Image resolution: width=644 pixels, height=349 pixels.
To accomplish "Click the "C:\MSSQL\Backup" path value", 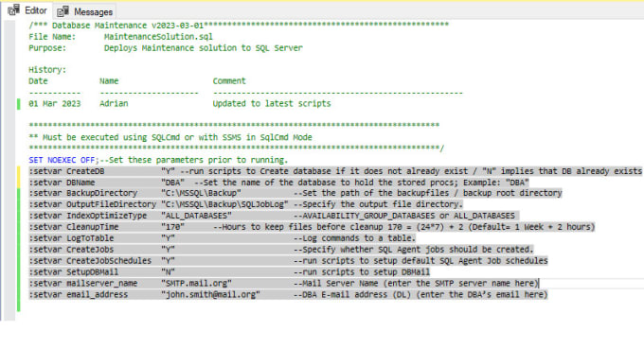I will click(x=201, y=193).
